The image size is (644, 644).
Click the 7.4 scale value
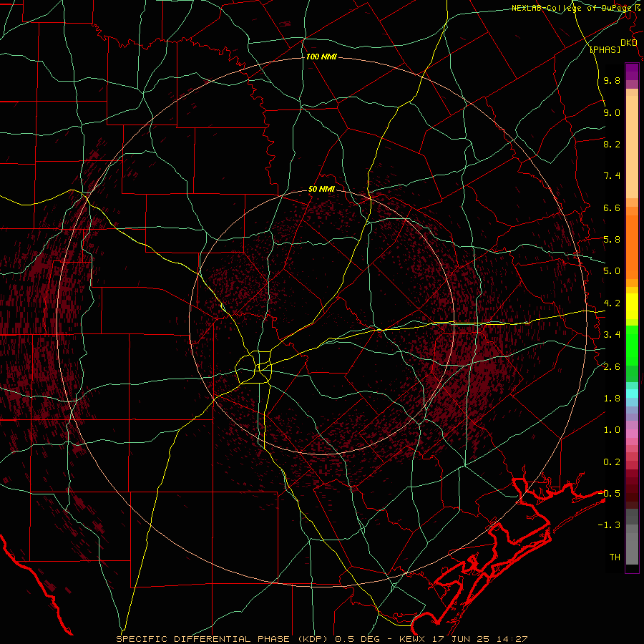click(612, 176)
